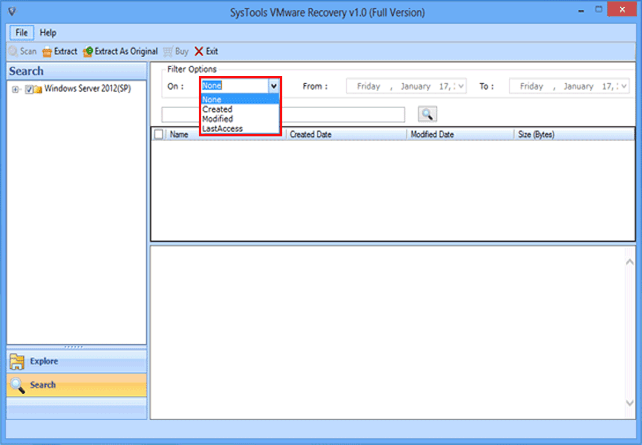
Task: Choose Created in the On dropdown list
Action: [240, 109]
